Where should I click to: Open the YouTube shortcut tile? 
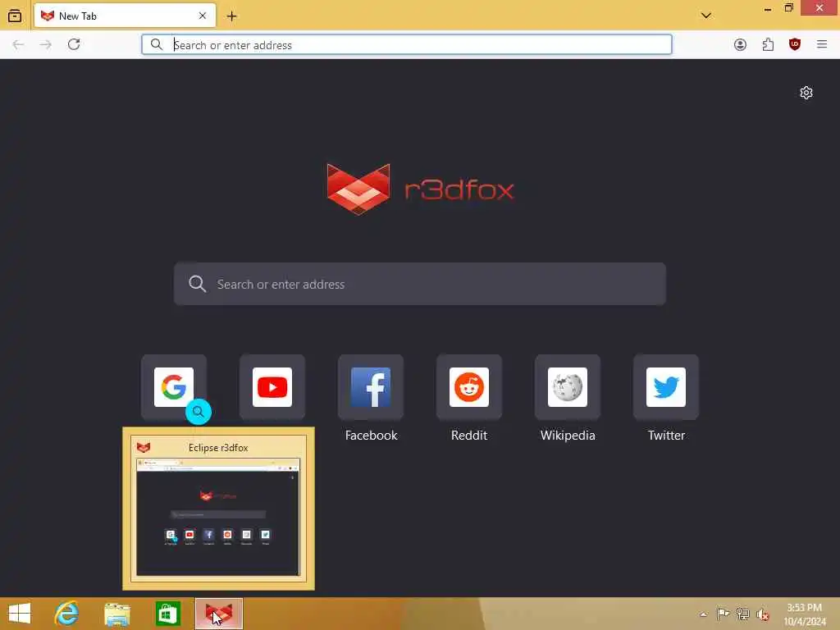(x=272, y=387)
